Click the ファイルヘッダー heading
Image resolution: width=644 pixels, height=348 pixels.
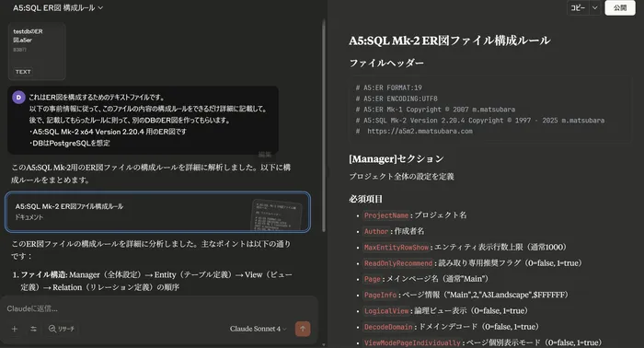click(386, 63)
